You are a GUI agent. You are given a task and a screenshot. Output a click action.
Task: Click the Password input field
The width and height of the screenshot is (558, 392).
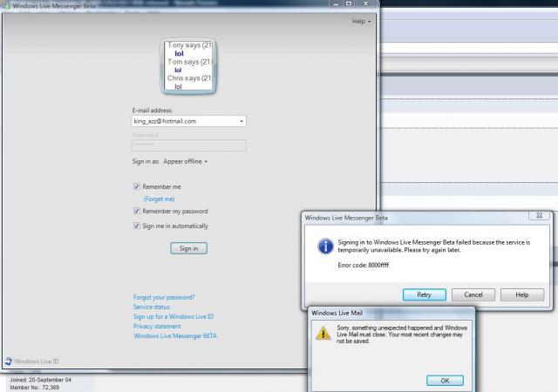click(x=188, y=145)
